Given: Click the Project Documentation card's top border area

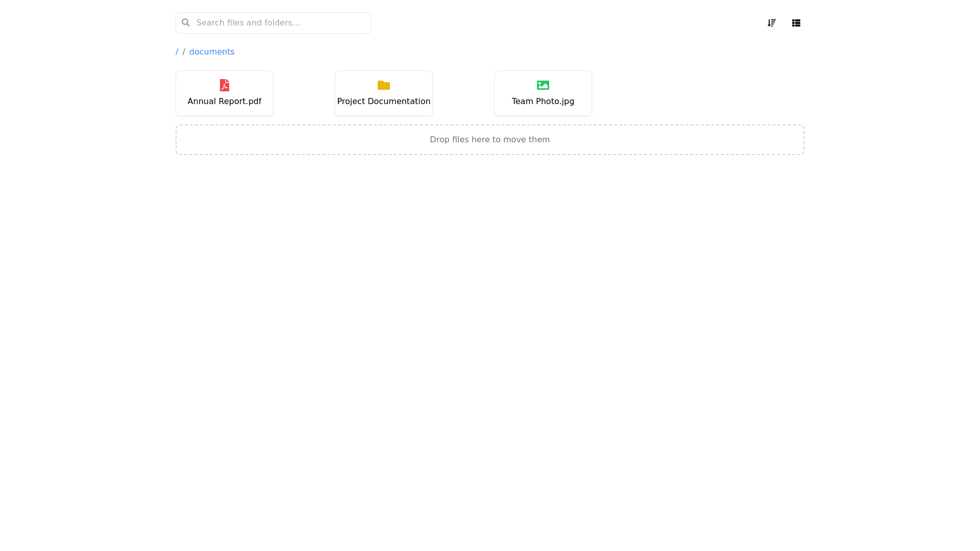Looking at the screenshot, I should pos(384,73).
